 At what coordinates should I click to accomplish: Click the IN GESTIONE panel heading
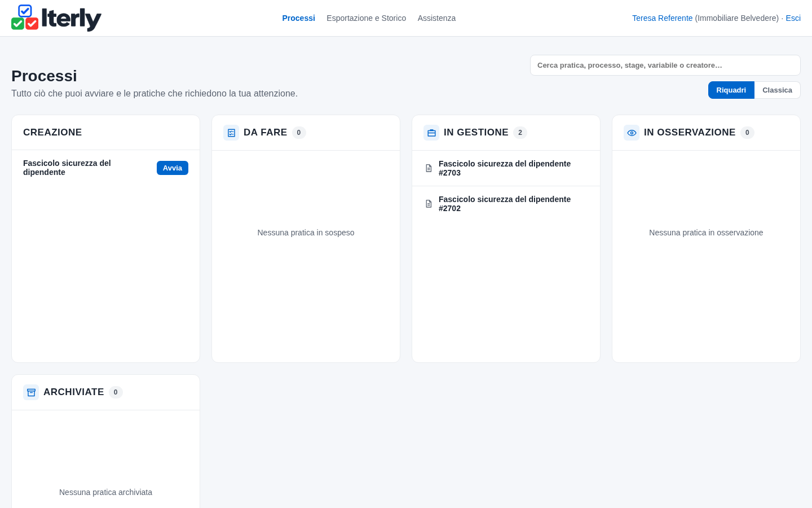pos(476,133)
